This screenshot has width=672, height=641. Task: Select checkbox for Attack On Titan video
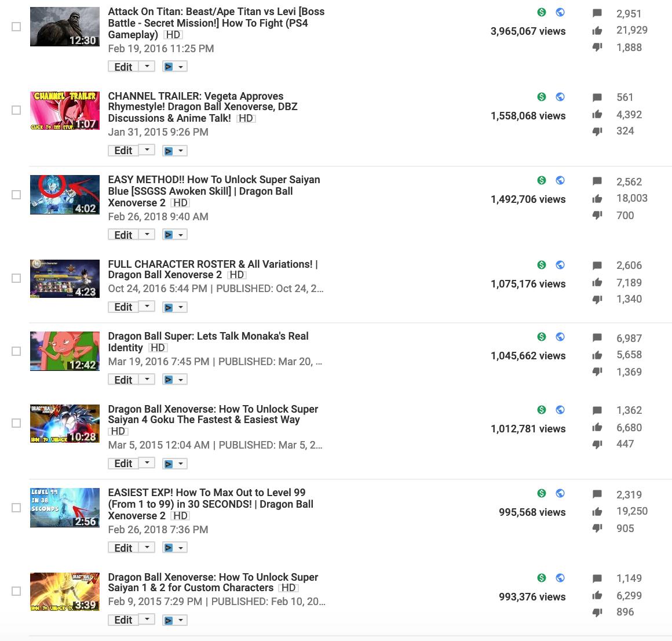tap(16, 27)
